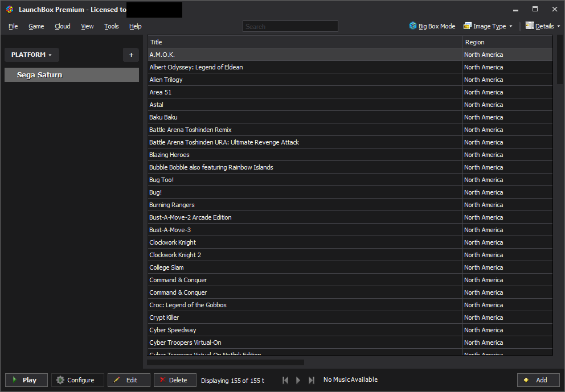The width and height of the screenshot is (565, 392).
Task: Click the Edit pencil icon
Action: [117, 379]
